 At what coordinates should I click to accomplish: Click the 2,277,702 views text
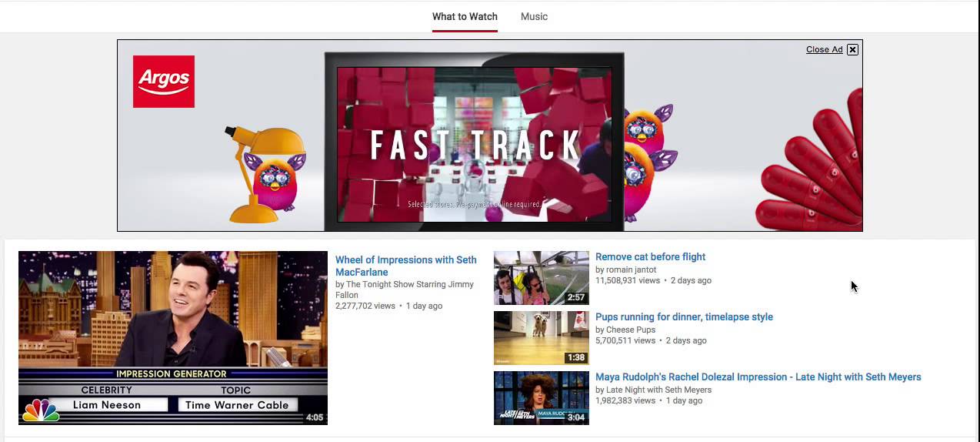(365, 306)
